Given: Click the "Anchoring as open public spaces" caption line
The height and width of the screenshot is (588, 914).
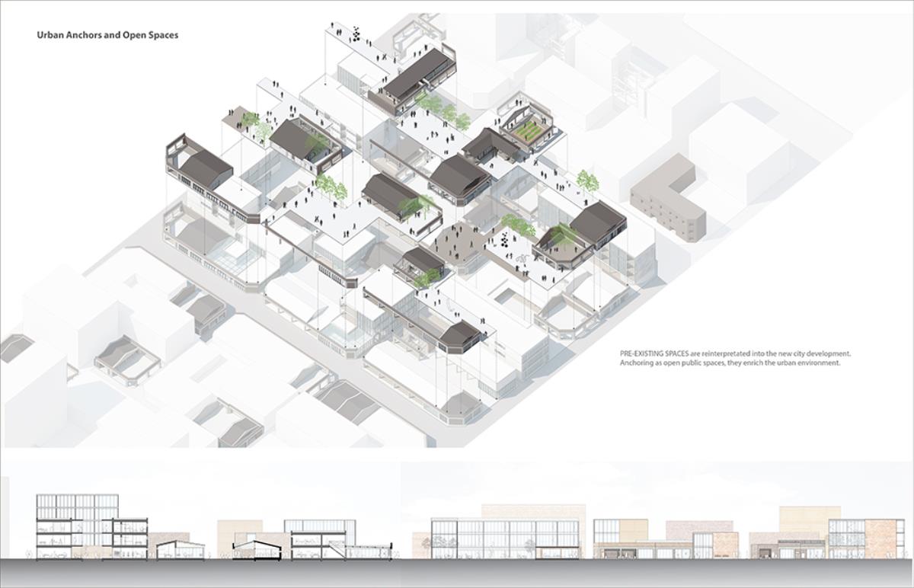Looking at the screenshot, I should [x=730, y=364].
